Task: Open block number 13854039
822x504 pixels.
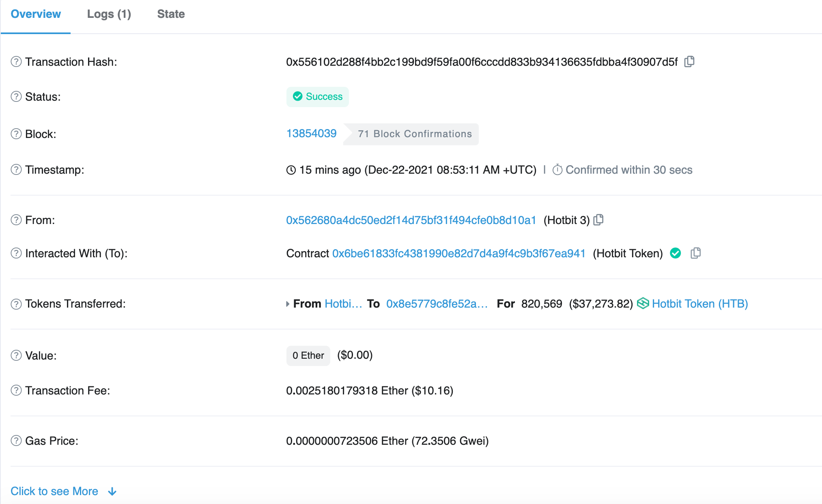Action: pyautogui.click(x=311, y=134)
